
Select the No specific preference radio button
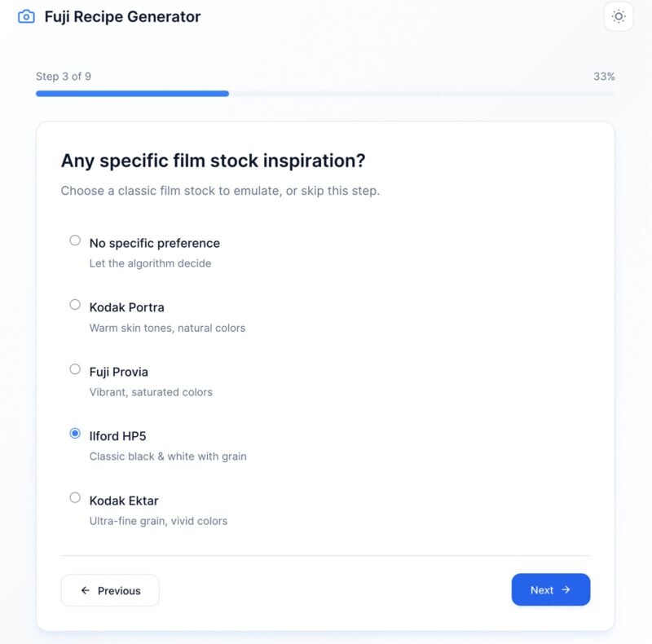[75, 240]
